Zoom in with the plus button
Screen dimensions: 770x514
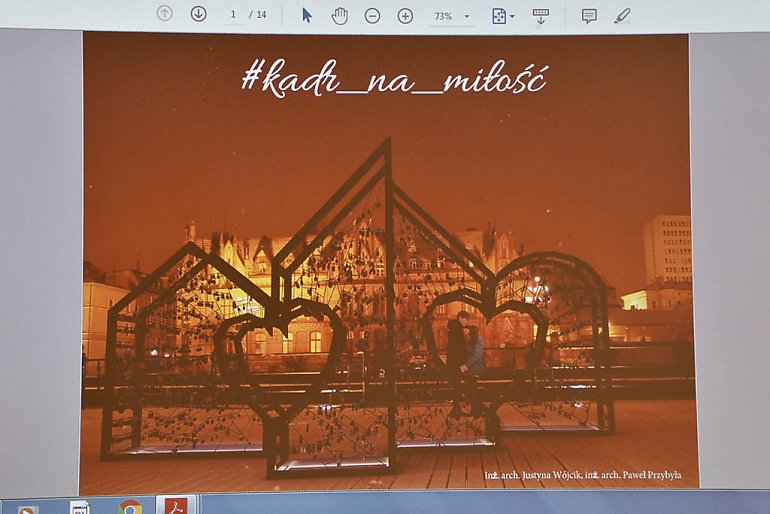[x=405, y=16]
